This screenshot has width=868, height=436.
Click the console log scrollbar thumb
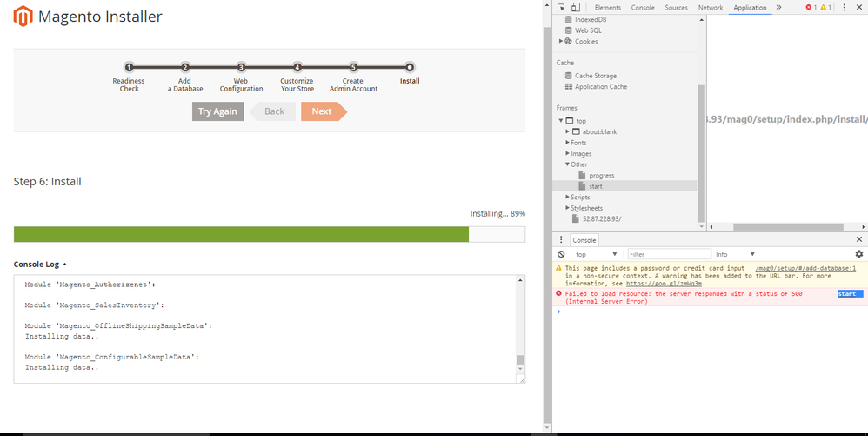tap(520, 360)
